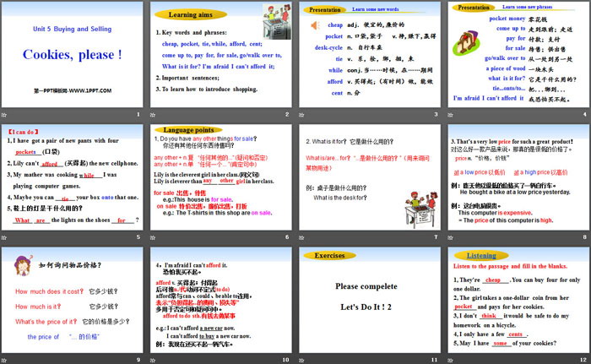Click the slide number 12 label
Viewport: 591px width, 364px height.
583,360
